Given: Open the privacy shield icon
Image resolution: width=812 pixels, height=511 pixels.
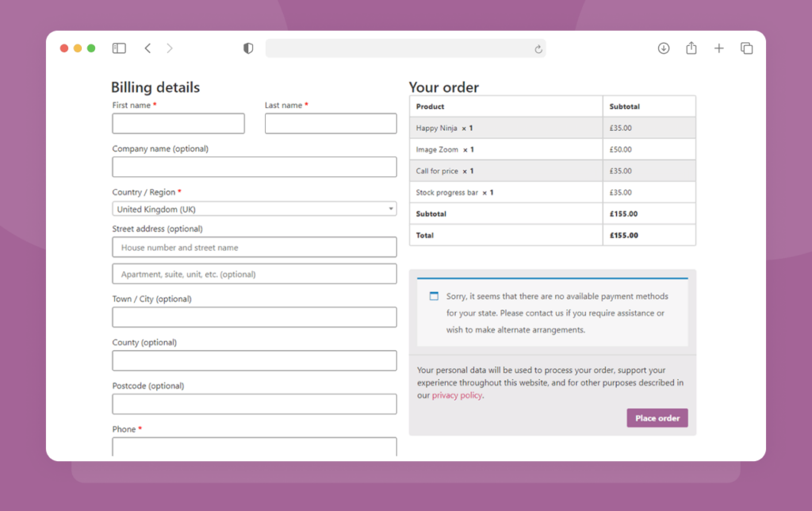Looking at the screenshot, I should click(248, 48).
